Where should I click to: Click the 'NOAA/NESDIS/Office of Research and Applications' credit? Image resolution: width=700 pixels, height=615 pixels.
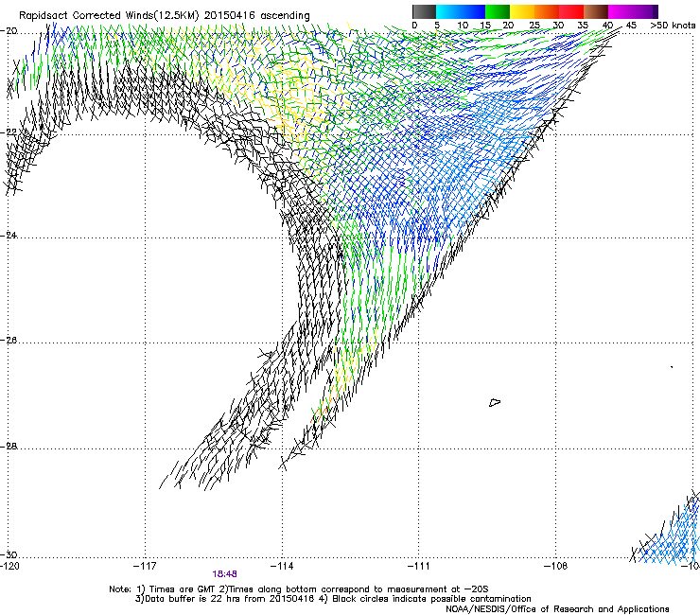pyautogui.click(x=557, y=609)
